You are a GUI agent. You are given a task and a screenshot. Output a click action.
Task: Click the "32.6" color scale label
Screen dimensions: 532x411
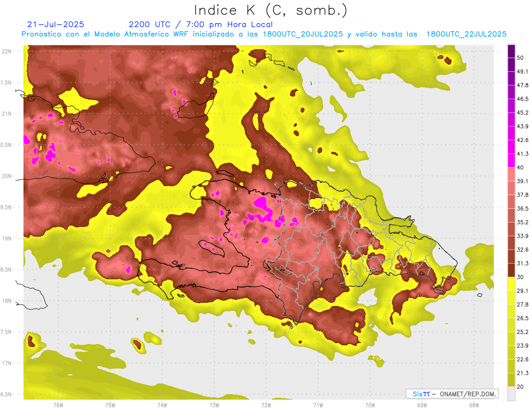[523, 250]
